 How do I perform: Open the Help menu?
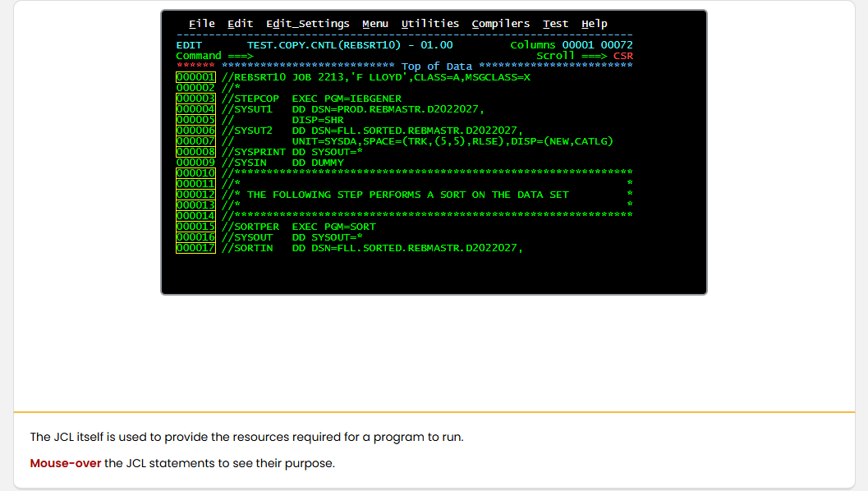(x=594, y=24)
